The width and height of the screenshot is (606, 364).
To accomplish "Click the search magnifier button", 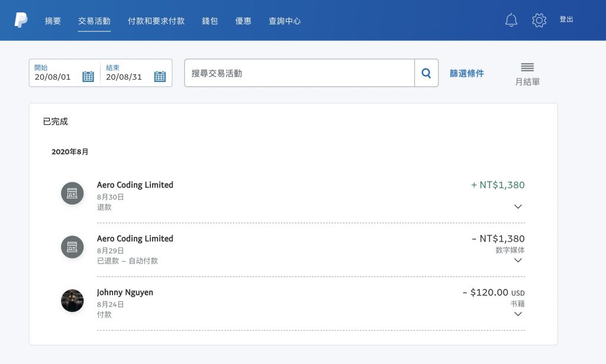I will click(x=426, y=73).
